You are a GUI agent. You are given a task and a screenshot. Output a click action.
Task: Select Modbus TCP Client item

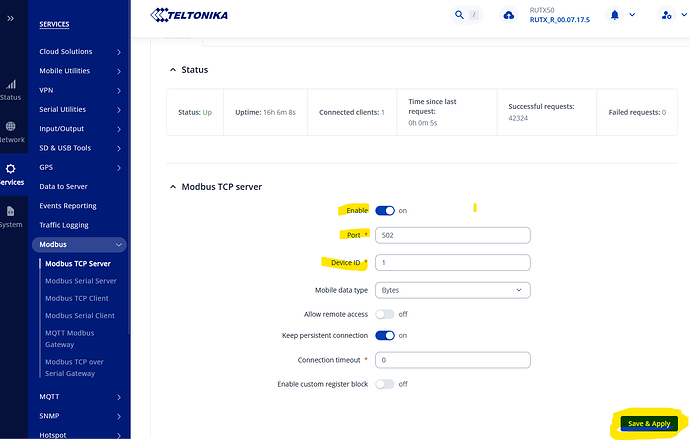pos(77,298)
